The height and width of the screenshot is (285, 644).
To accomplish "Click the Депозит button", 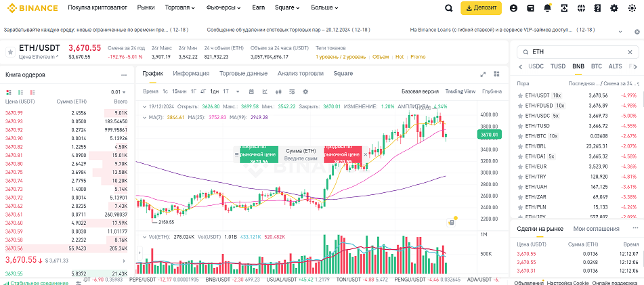I will [481, 8].
